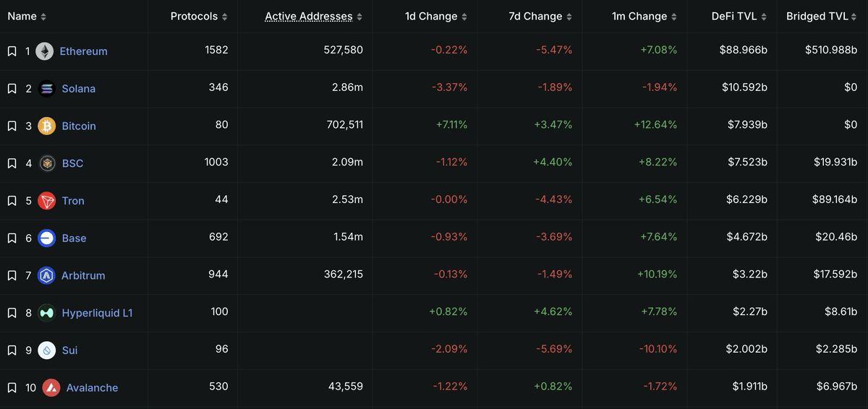Open the Solana chain link

point(78,89)
